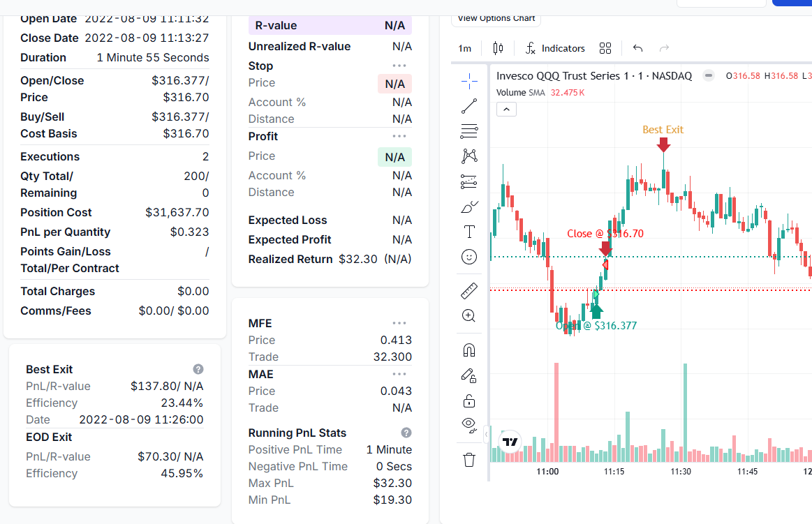Select the crosshair cursor tool

pos(469,82)
